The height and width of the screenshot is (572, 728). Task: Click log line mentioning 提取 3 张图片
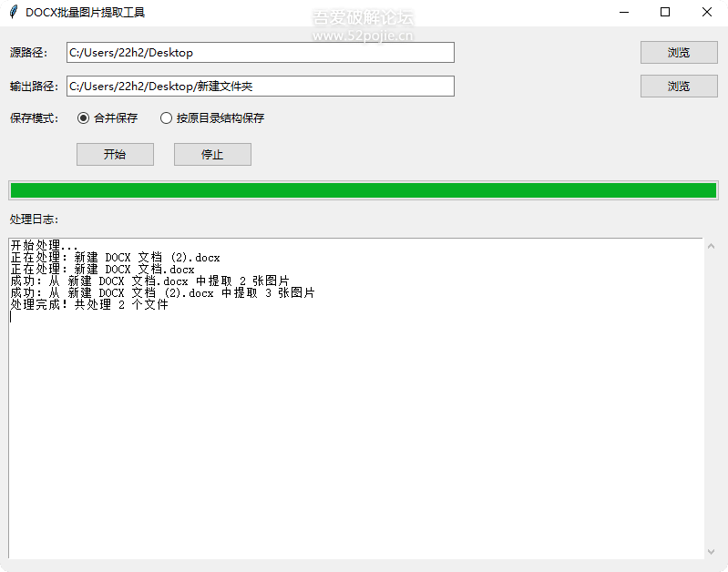(162, 293)
